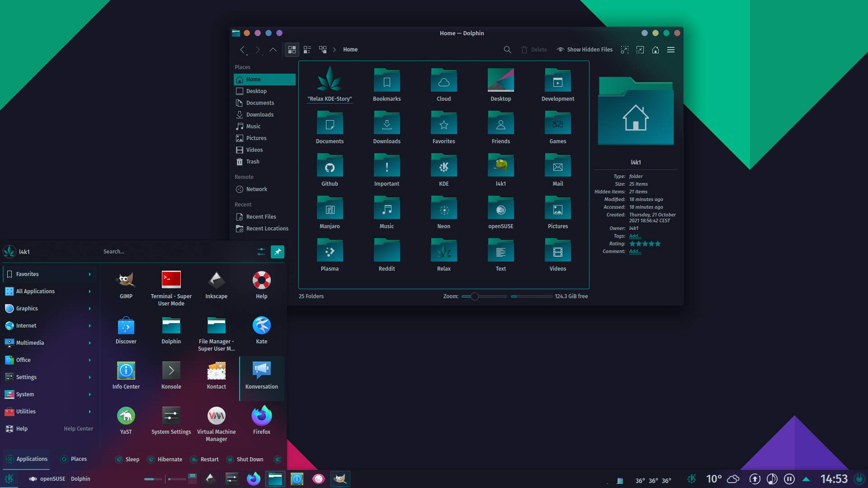Open the KDE application launcher button

tap(9, 479)
